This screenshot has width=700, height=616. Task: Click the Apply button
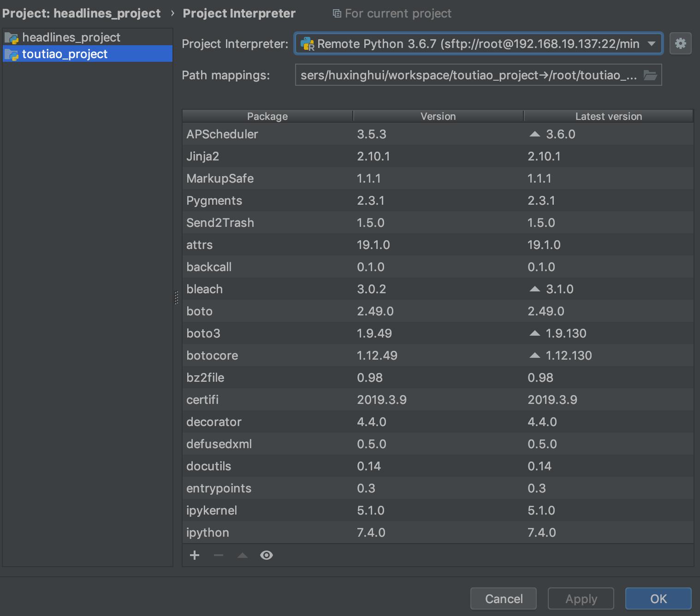tap(581, 598)
